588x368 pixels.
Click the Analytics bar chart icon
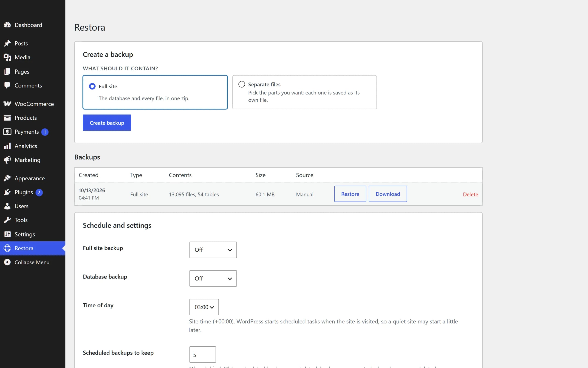click(7, 146)
